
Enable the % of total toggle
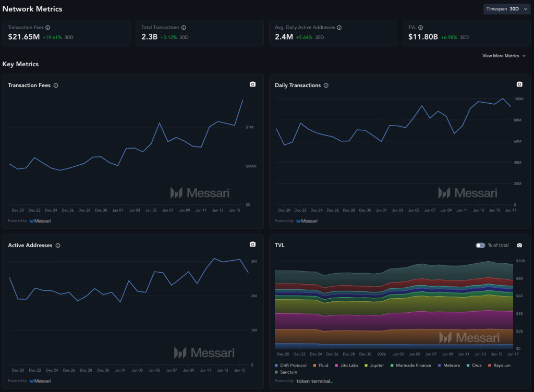480,245
